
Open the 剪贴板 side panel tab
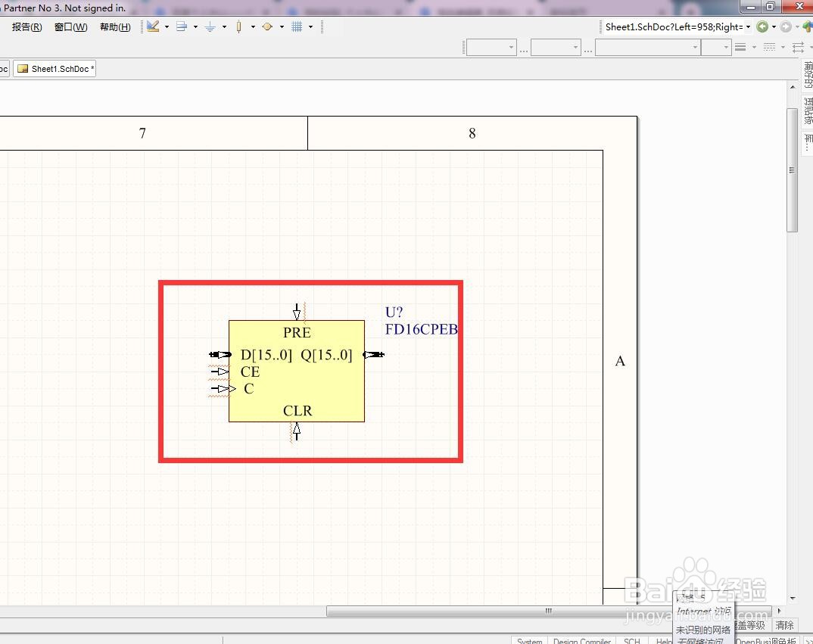coord(808,110)
